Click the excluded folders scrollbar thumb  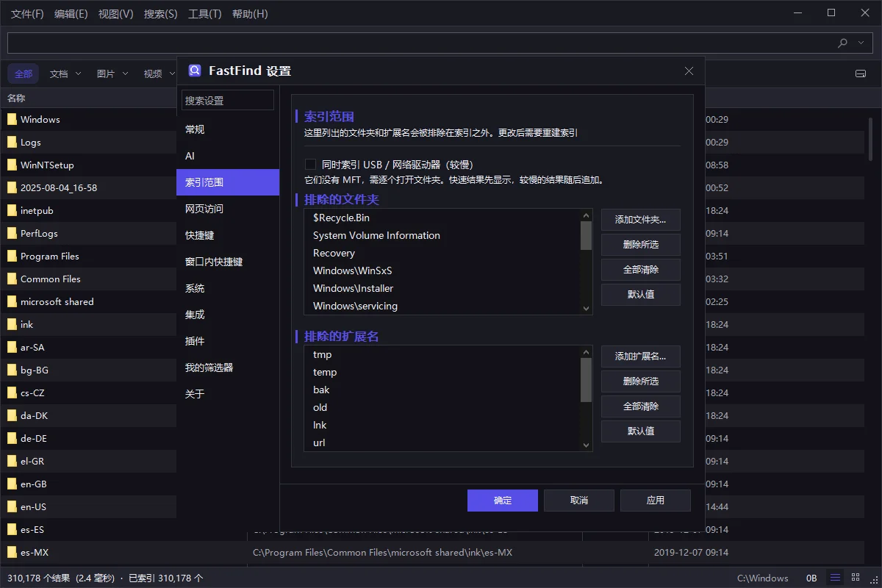586,235
